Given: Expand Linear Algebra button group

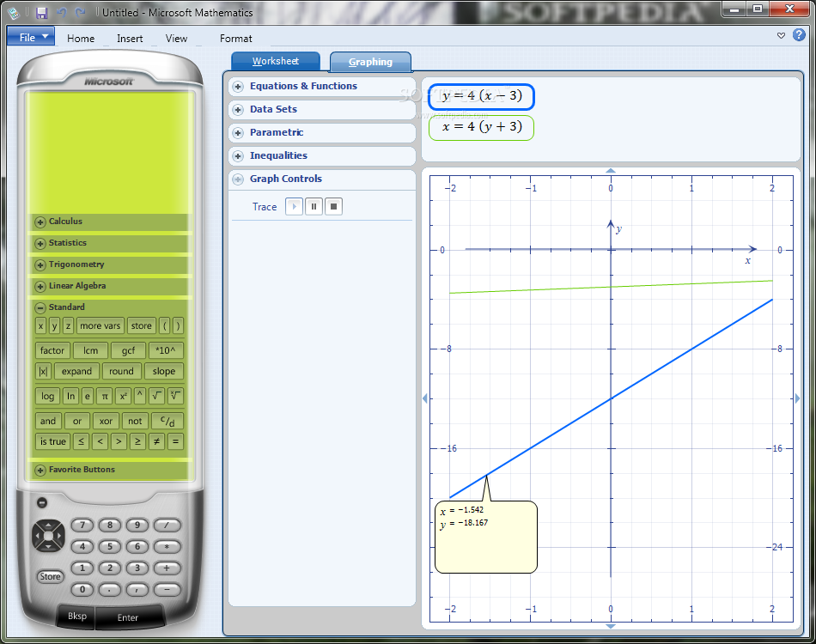Looking at the screenshot, I should pyautogui.click(x=40, y=286).
